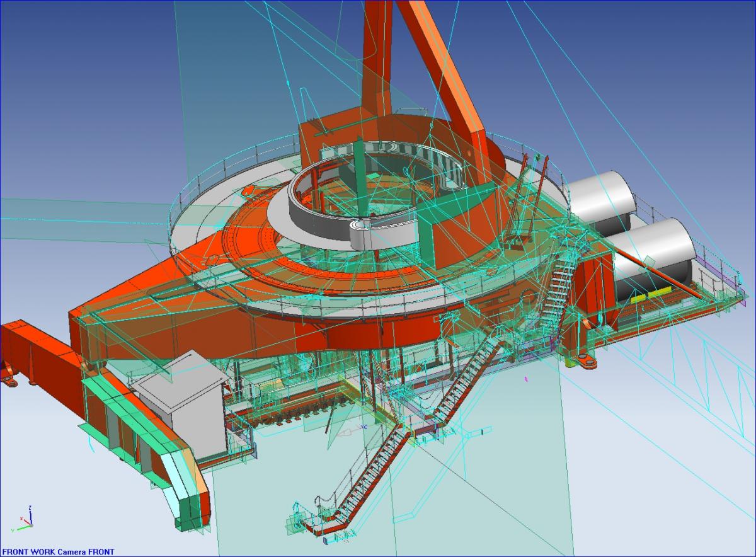
Task: Pick the vertical orange mast
Action: 377,57
